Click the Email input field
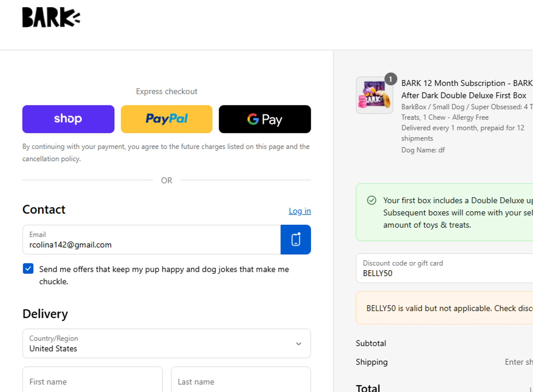The width and height of the screenshot is (533, 392). point(151,240)
